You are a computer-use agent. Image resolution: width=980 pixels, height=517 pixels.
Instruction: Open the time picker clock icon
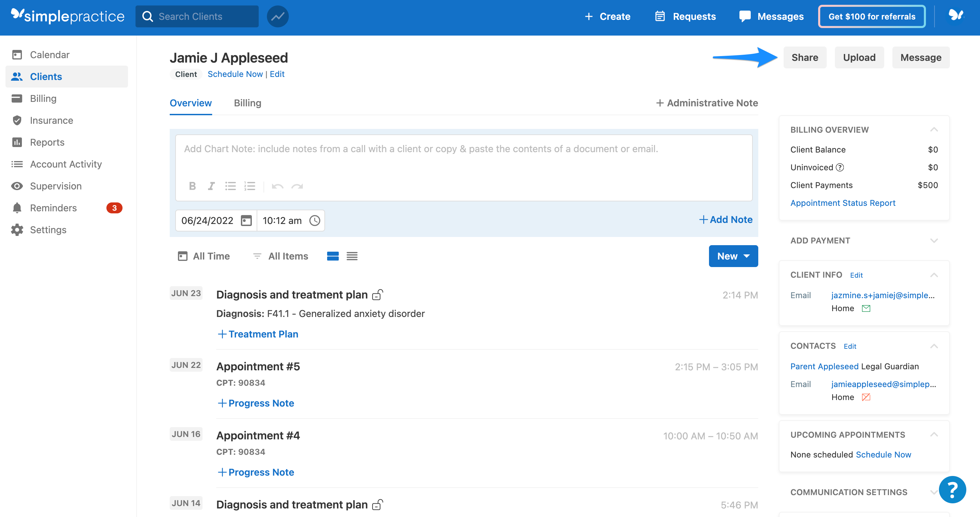[314, 221]
